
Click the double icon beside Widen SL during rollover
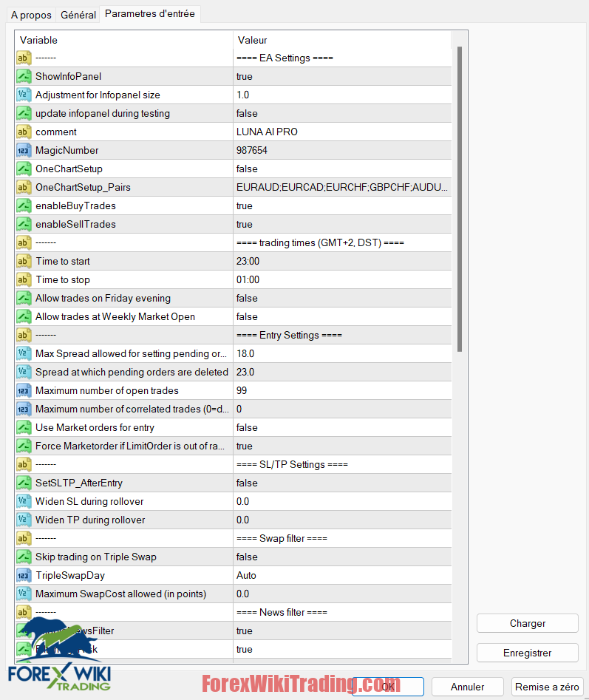pos(24,501)
